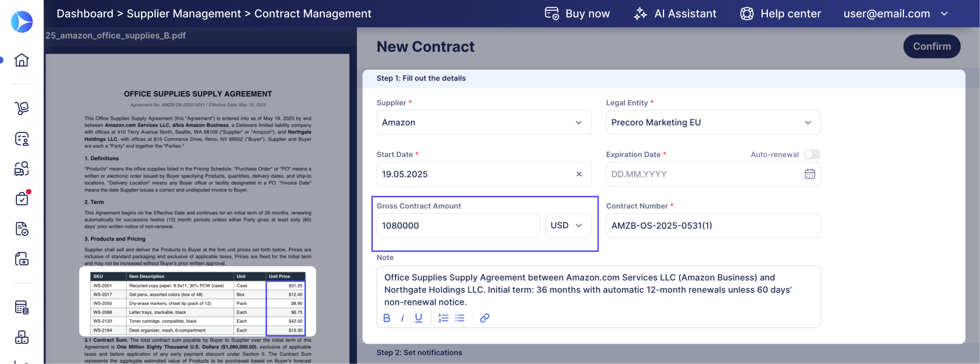Change the USD currency dropdown

pos(568,226)
